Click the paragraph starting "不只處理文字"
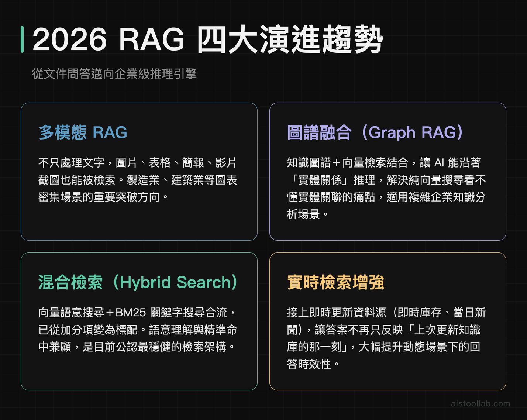527x420 pixels. [x=138, y=180]
